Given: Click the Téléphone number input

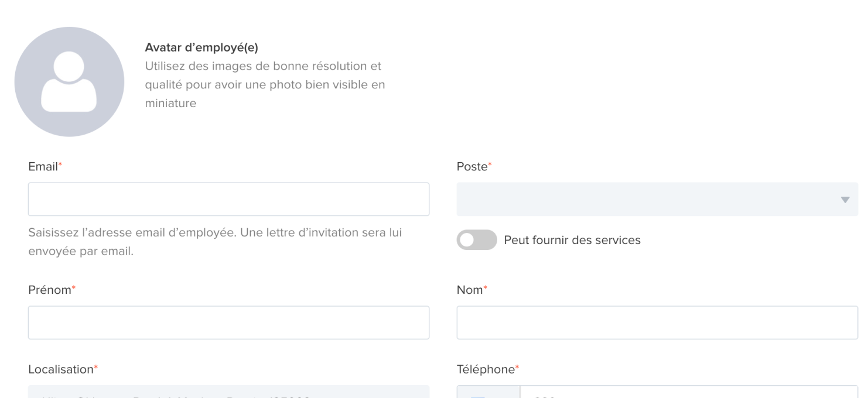Looking at the screenshot, I should click(689, 393).
